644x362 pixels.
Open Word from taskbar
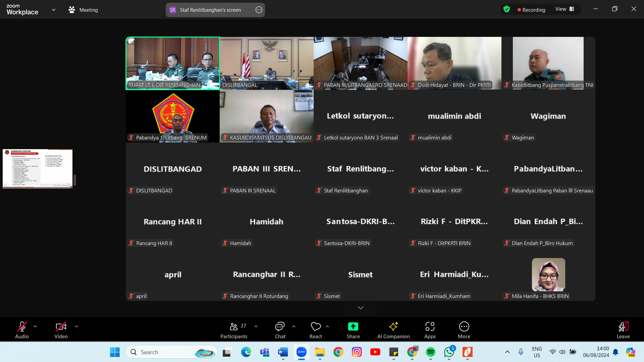pyautogui.click(x=283, y=352)
